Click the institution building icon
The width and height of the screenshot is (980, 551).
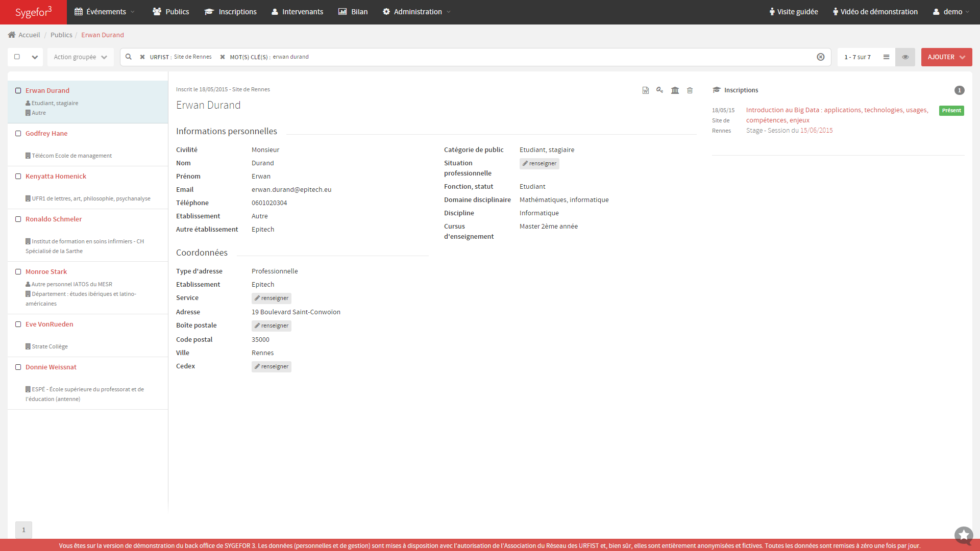(x=675, y=90)
